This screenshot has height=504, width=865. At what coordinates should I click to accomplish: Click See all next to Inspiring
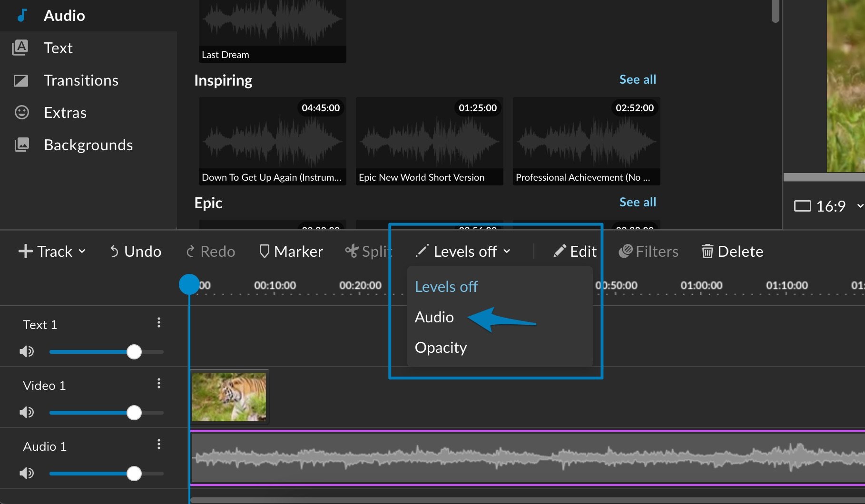(x=638, y=79)
